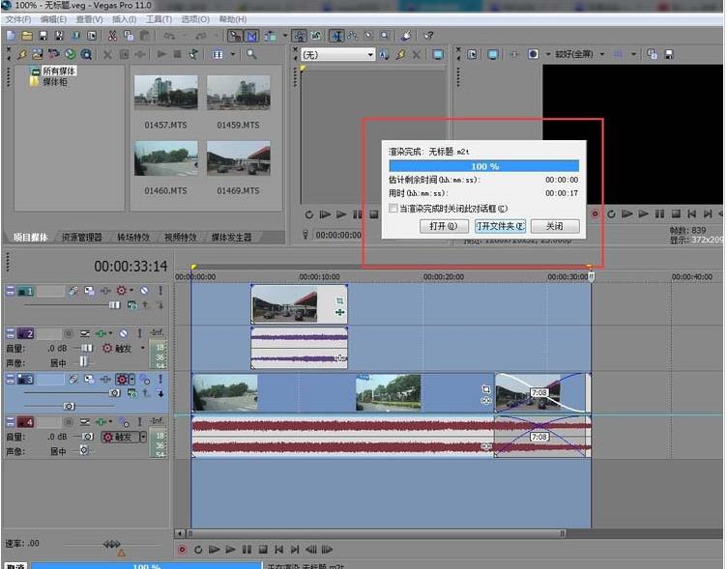The height and width of the screenshot is (569, 728).
Task: Click the track FX icon on track 1
Action: click(103, 291)
